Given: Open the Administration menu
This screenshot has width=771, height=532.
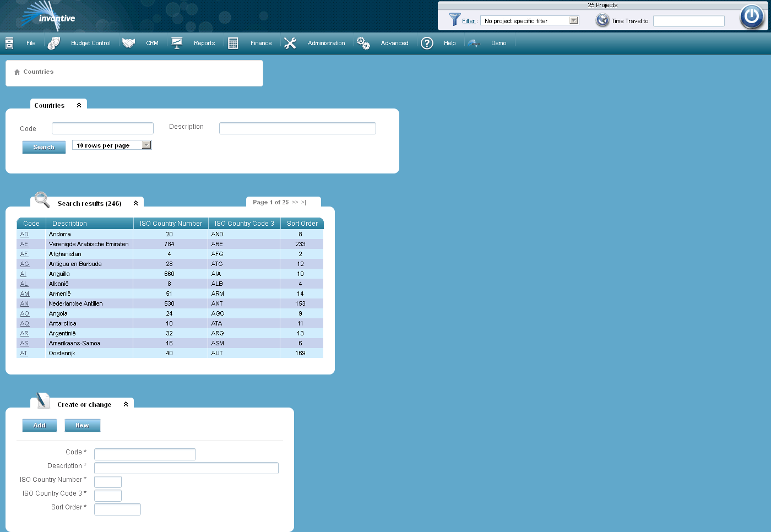Looking at the screenshot, I should click(326, 43).
